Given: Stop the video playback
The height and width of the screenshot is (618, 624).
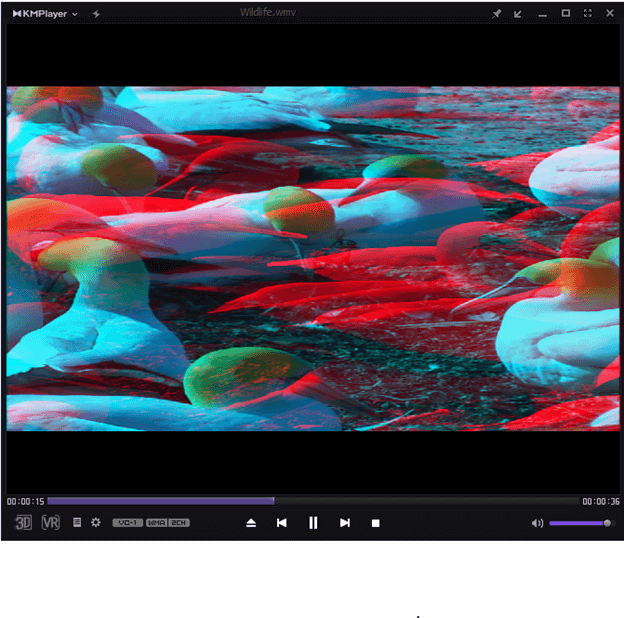Looking at the screenshot, I should point(376,523).
